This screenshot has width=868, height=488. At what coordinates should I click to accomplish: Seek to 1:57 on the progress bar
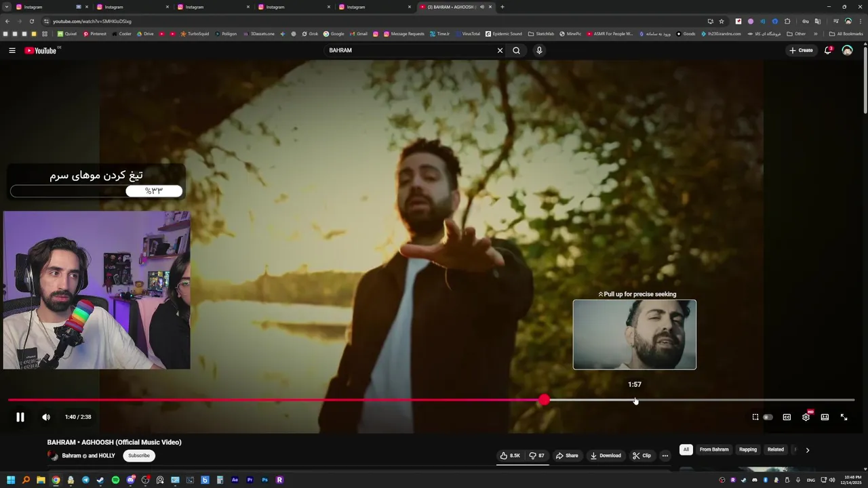click(635, 401)
